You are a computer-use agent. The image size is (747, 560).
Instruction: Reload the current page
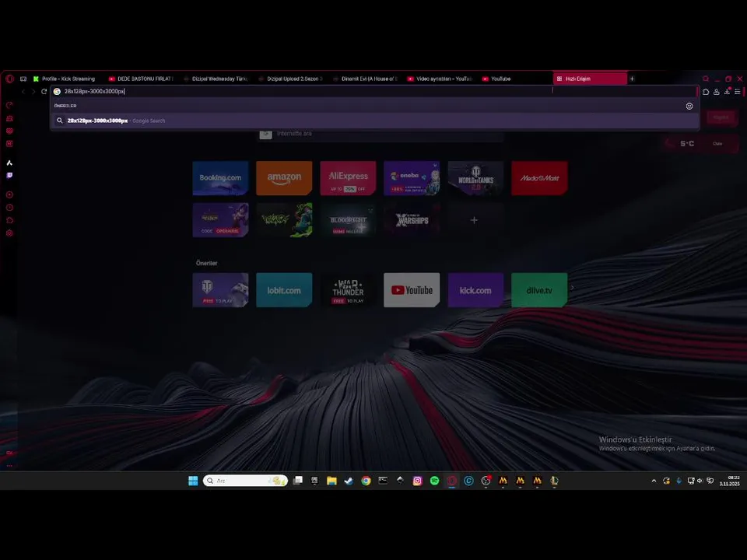[44, 92]
